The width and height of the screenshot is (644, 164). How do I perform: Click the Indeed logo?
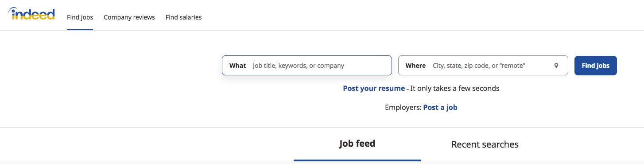[31, 14]
